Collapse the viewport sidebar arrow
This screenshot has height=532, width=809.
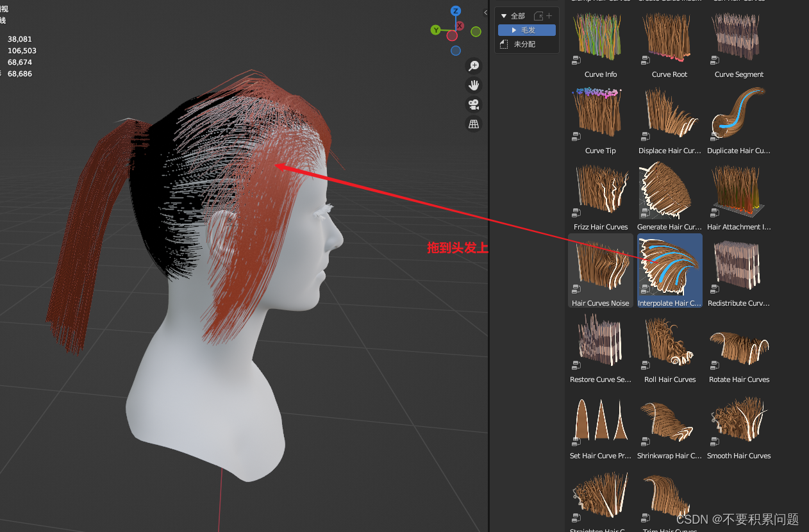(485, 12)
